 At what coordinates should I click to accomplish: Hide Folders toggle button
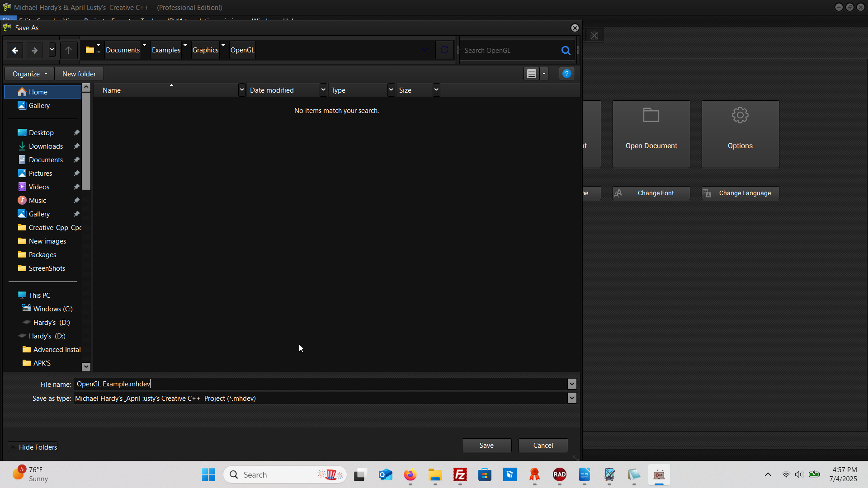(x=33, y=447)
